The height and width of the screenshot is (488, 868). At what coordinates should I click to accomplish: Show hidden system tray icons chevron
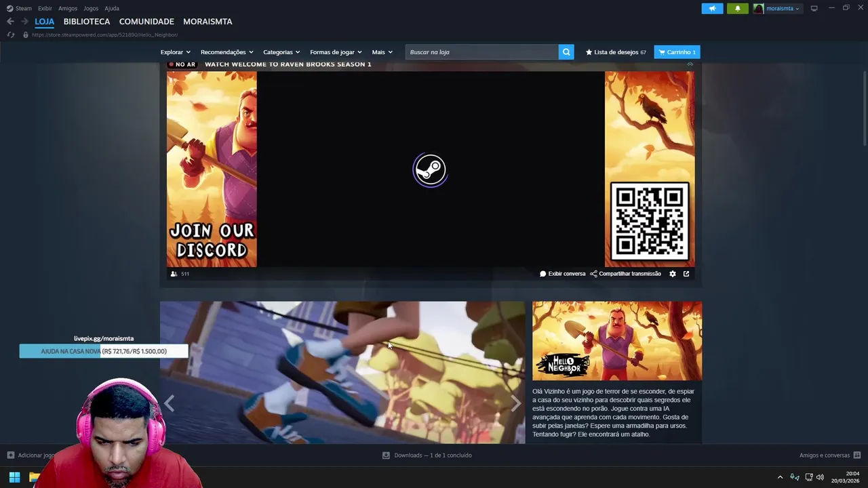pyautogui.click(x=780, y=477)
